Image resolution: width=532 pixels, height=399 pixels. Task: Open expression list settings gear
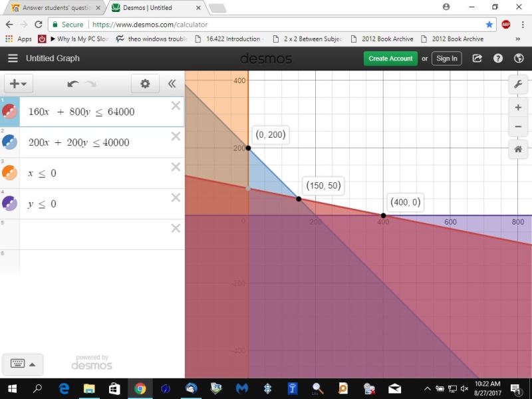tap(145, 84)
